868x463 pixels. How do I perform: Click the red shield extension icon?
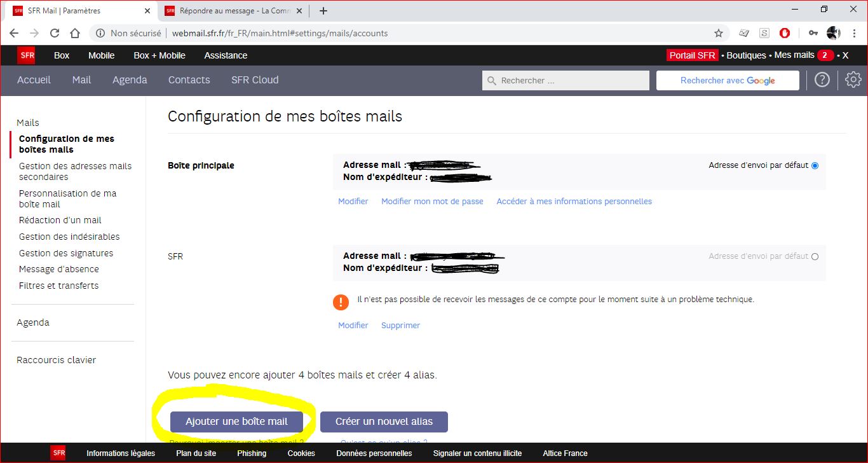[x=785, y=33]
